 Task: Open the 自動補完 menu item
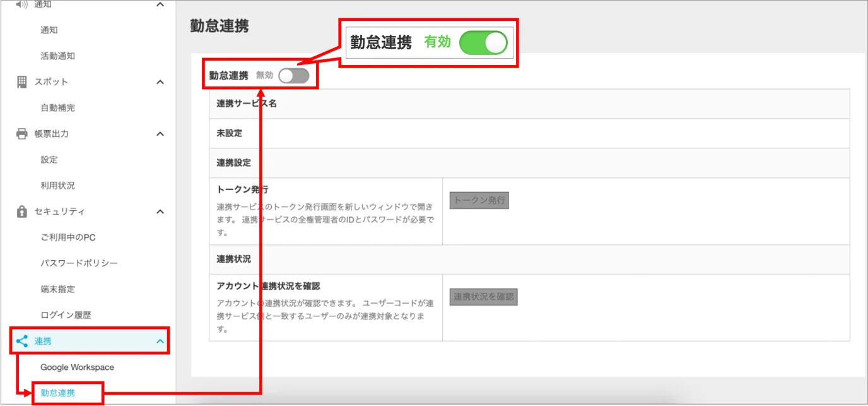pos(58,108)
